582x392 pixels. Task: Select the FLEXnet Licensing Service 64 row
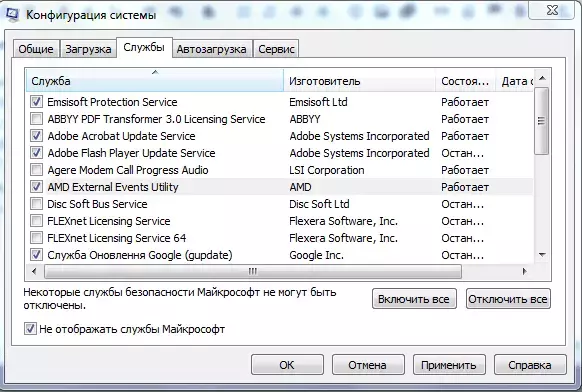point(279,238)
